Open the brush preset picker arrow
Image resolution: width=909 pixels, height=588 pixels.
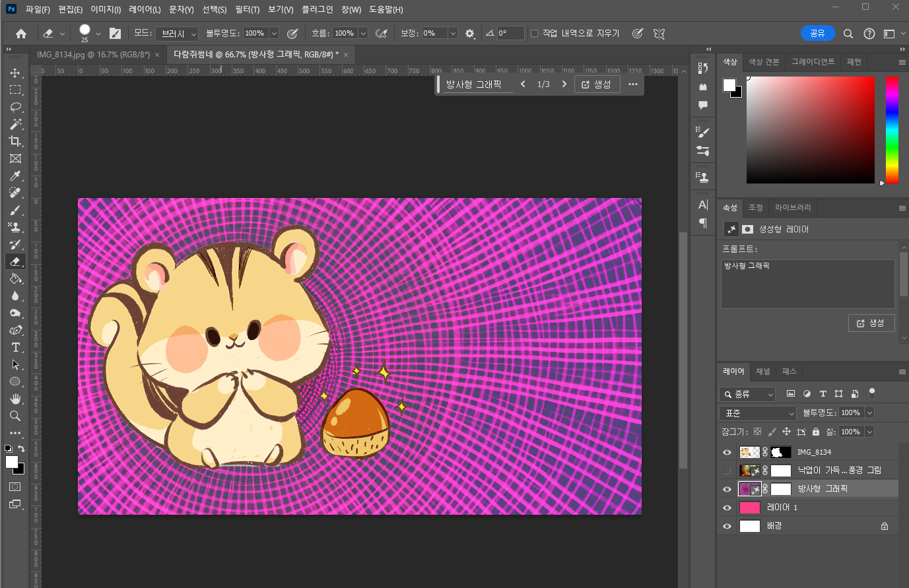point(98,33)
